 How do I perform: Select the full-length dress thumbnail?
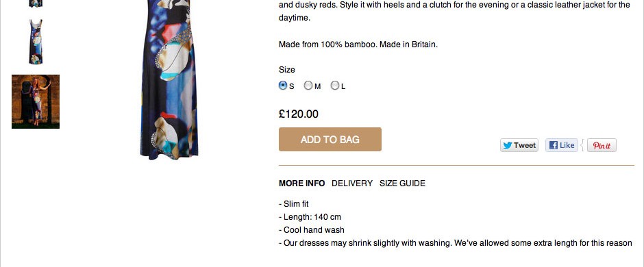(36, 42)
